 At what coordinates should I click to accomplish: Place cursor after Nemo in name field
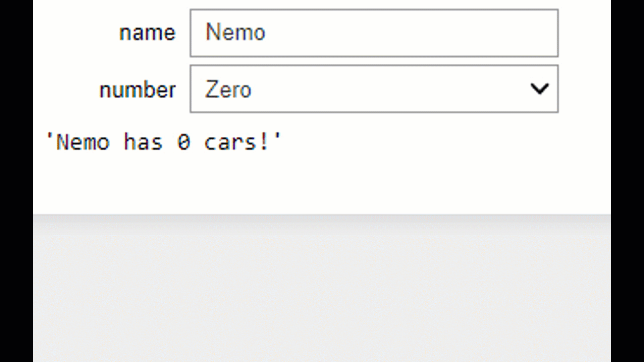click(267, 33)
